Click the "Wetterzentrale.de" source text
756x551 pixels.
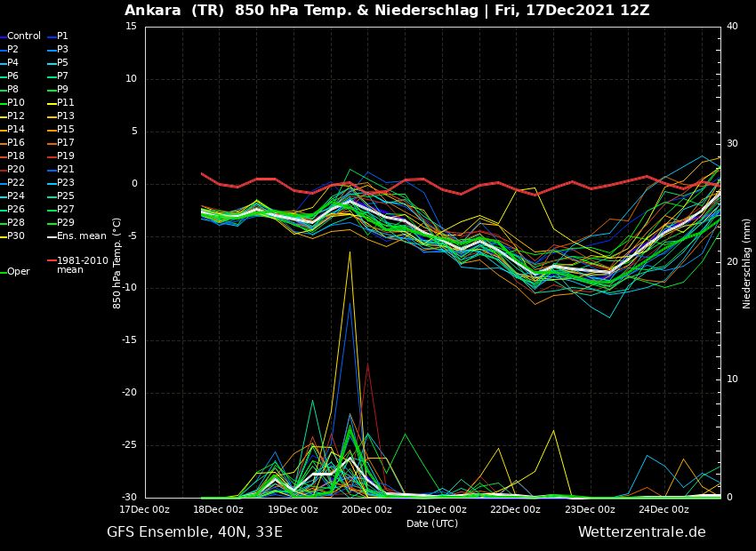click(x=642, y=532)
